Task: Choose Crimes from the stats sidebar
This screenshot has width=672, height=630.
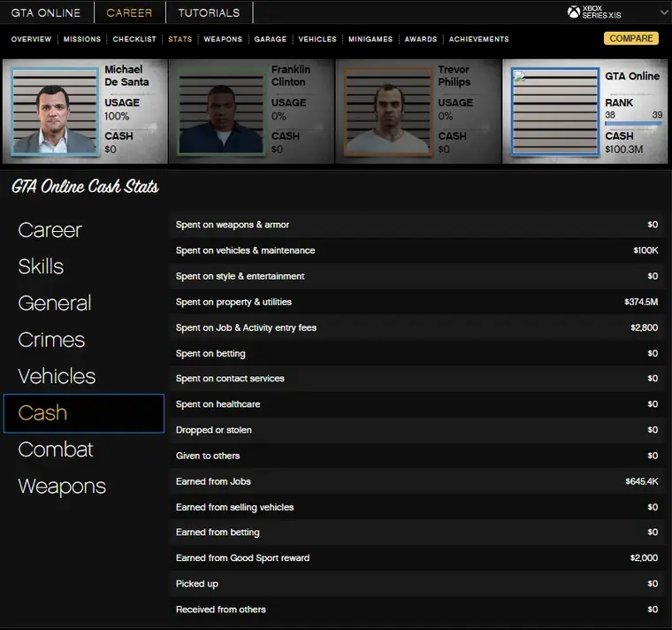Action: 51,340
